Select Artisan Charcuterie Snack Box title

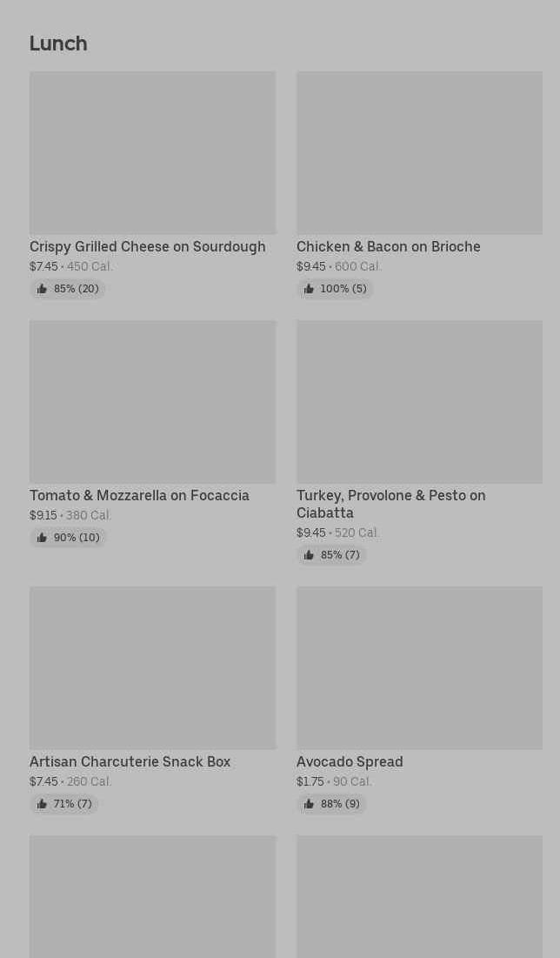130,762
